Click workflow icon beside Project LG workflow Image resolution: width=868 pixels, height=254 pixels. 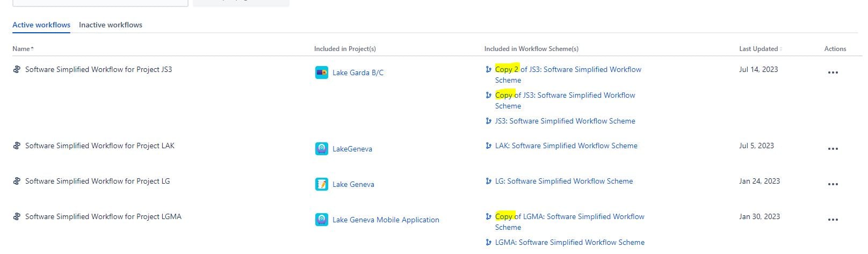17,181
